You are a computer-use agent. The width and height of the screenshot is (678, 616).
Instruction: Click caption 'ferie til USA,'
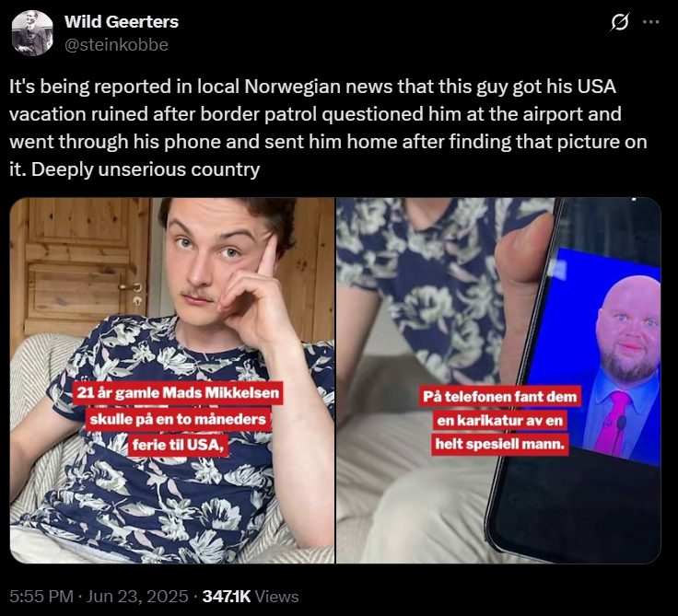point(178,445)
